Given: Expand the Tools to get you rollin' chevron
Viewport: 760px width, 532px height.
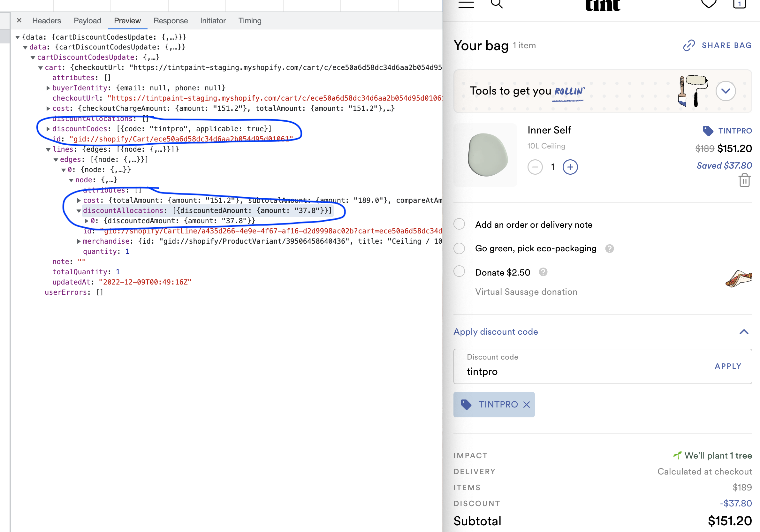Looking at the screenshot, I should coord(726,91).
